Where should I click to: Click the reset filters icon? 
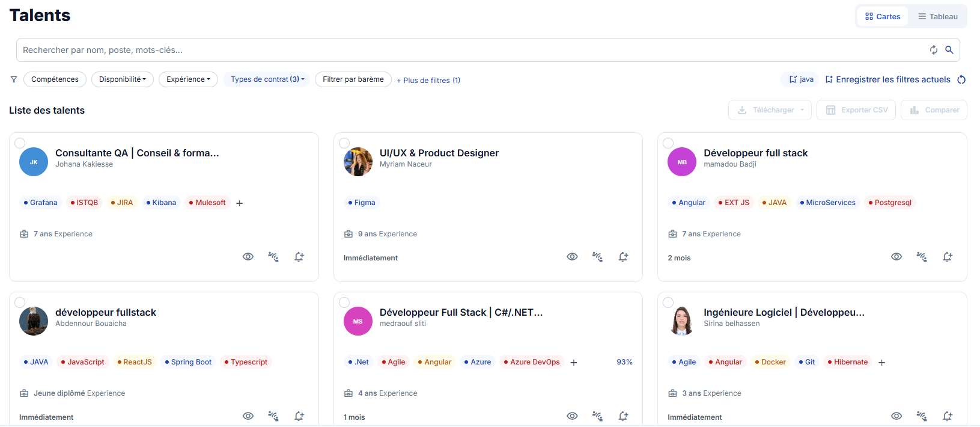coord(961,79)
